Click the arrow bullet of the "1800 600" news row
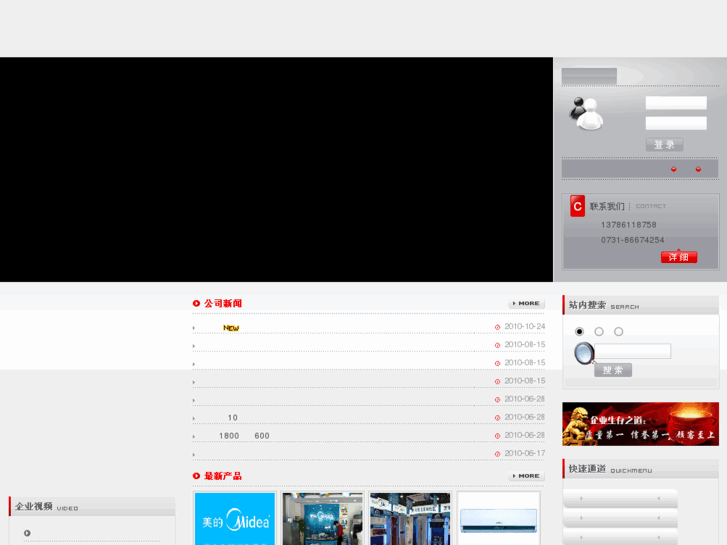727x545 pixels. 194,436
